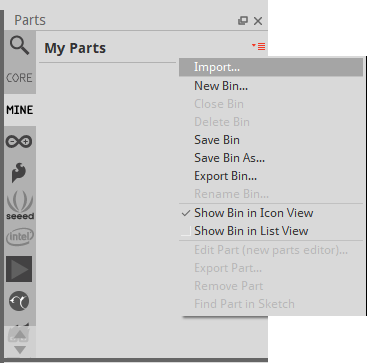Switch to the MINE parts tab

(20, 110)
